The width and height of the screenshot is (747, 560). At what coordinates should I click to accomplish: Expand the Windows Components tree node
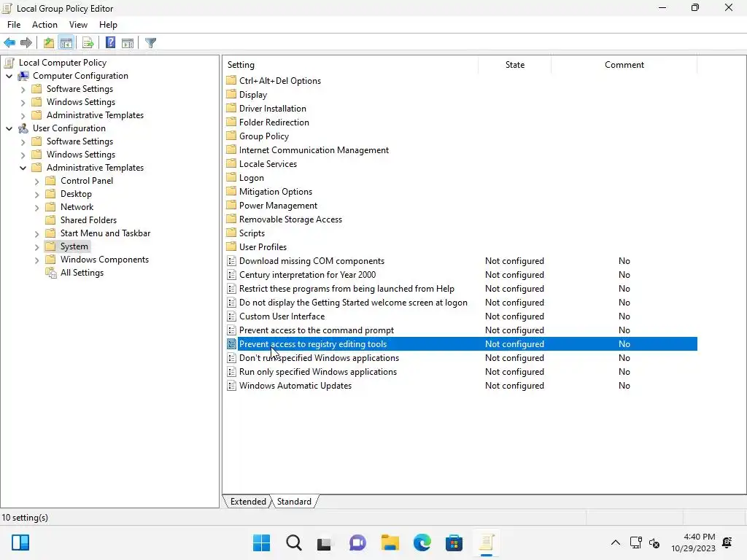coord(36,260)
